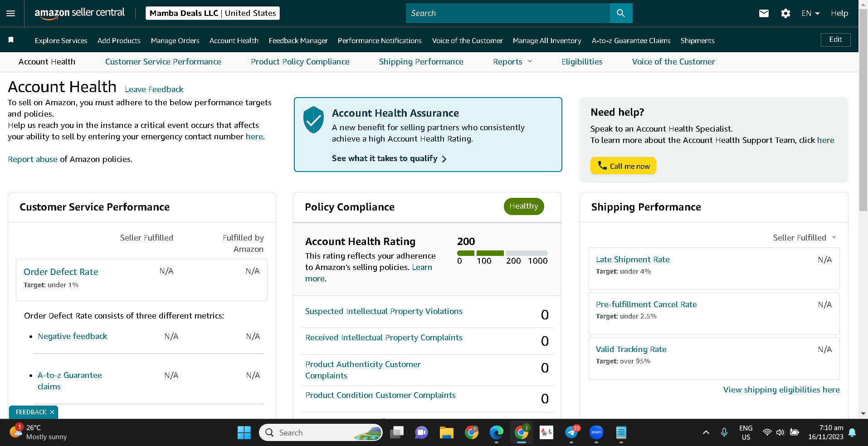
Task: Open Manage All Inventory
Action: click(547, 40)
